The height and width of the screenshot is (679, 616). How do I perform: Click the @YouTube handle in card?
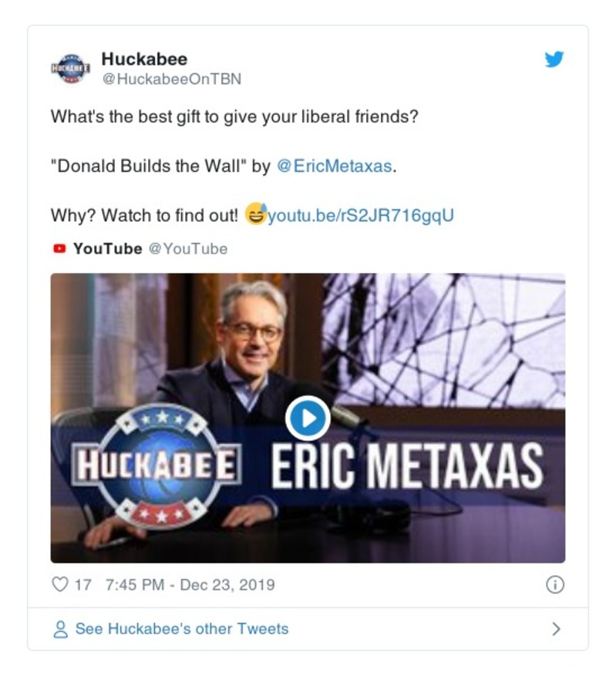click(188, 249)
